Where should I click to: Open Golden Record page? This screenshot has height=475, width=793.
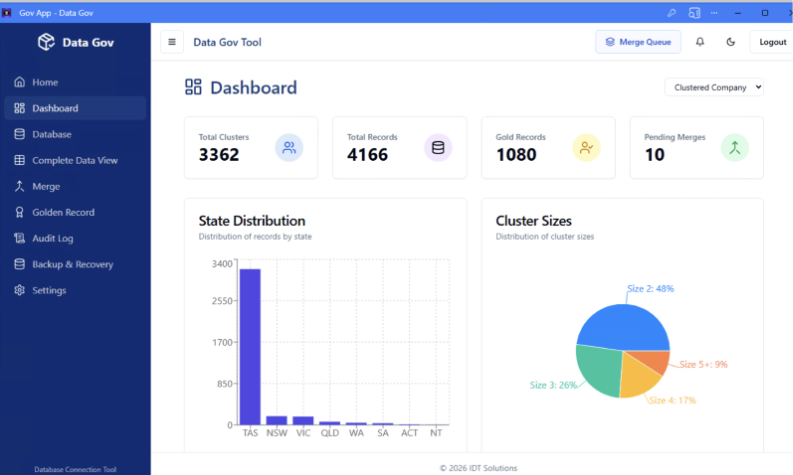click(x=75, y=212)
